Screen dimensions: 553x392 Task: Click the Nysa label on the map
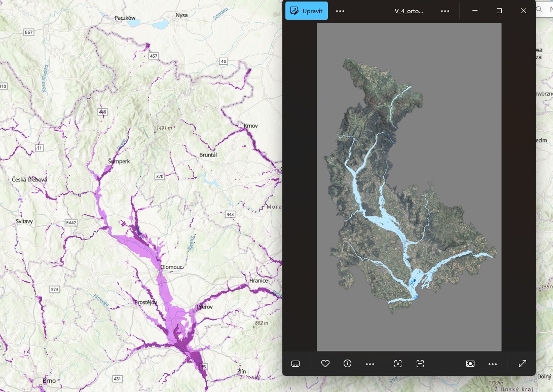click(x=181, y=15)
